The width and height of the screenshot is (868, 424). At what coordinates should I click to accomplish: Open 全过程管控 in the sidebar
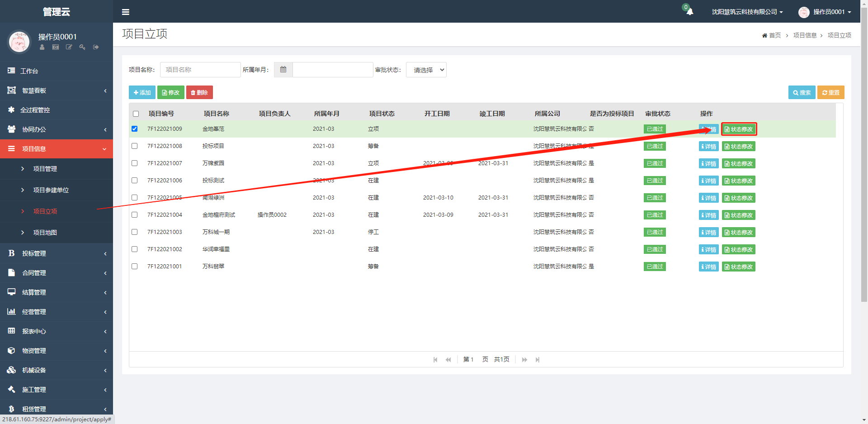(57, 110)
